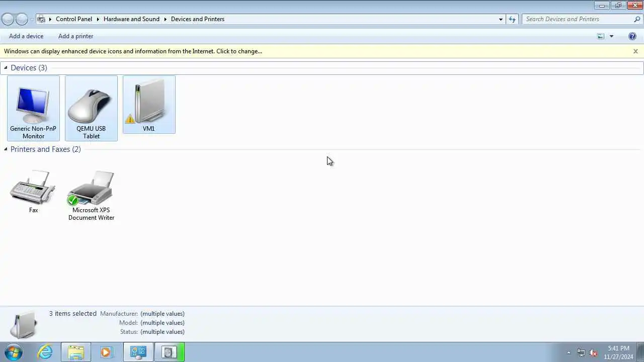
Task: Click the muted volume tray icon
Action: click(x=593, y=352)
